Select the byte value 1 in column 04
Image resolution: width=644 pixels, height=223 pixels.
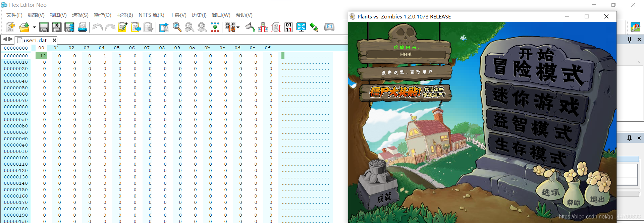tap(105, 56)
